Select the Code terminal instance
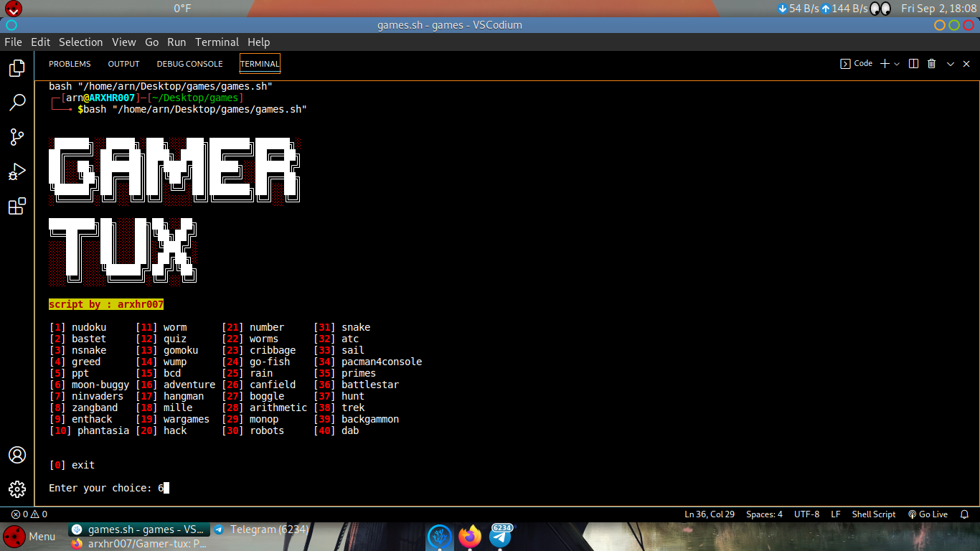 [x=857, y=64]
